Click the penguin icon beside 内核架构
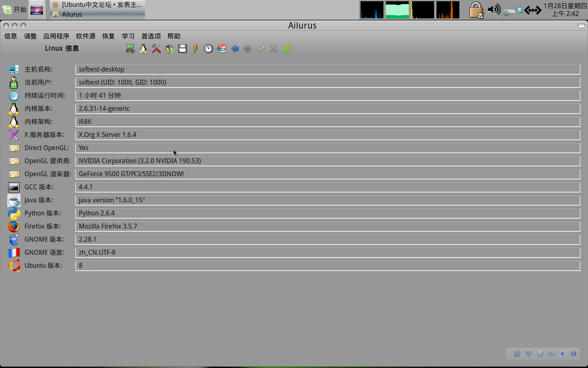The height and width of the screenshot is (368, 588). click(x=14, y=122)
